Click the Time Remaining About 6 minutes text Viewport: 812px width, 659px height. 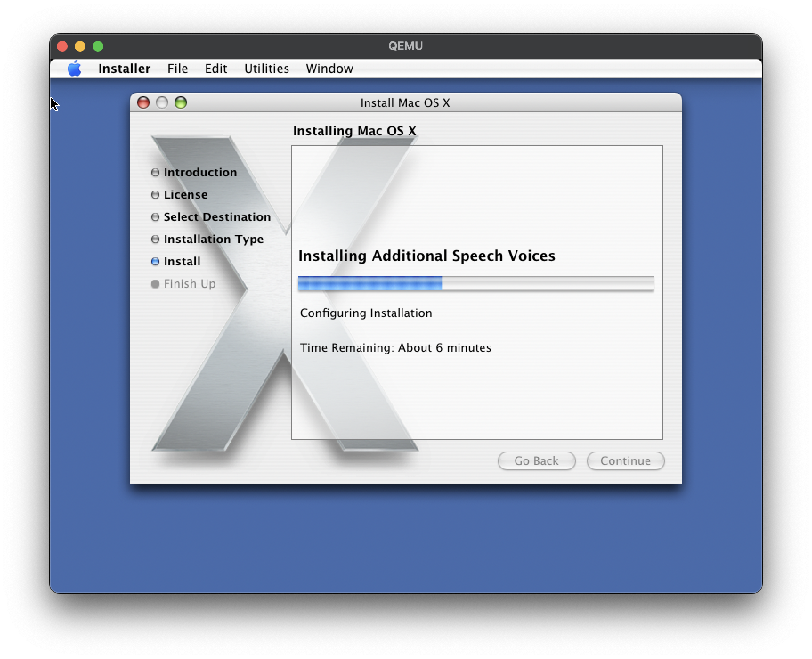pyautogui.click(x=395, y=348)
